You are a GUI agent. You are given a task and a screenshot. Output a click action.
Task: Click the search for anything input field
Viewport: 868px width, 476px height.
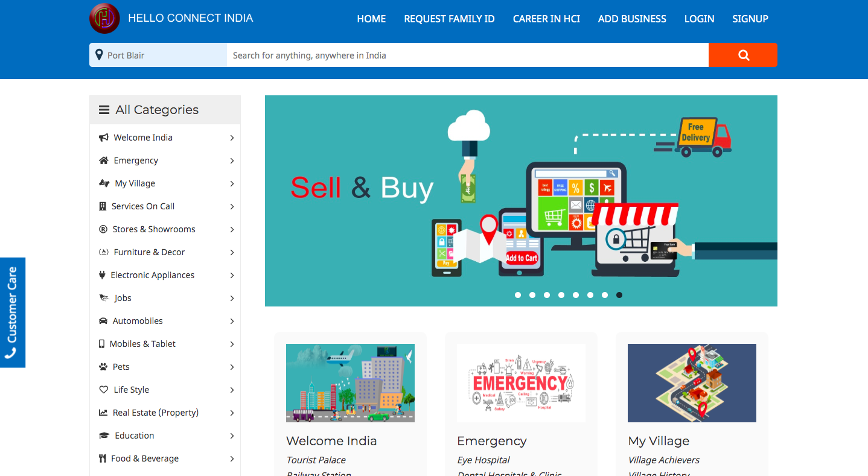click(x=468, y=55)
